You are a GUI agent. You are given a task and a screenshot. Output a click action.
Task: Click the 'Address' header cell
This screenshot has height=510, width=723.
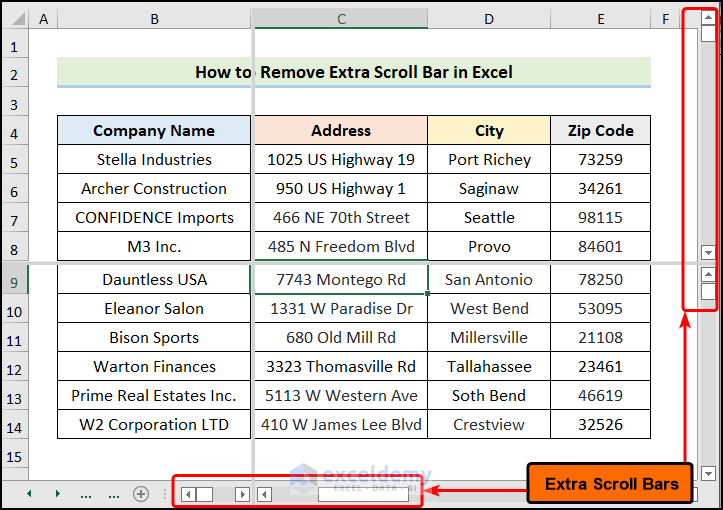click(341, 130)
